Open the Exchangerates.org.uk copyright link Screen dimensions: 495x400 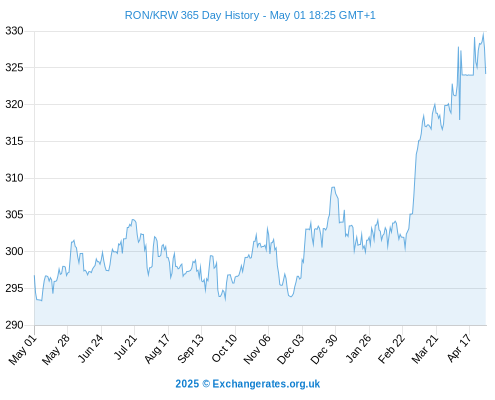pyautogui.click(x=247, y=384)
